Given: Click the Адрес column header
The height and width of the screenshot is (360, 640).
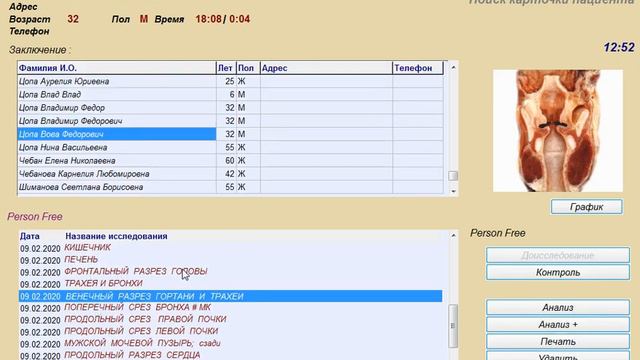Looking at the screenshot, I should [326, 68].
